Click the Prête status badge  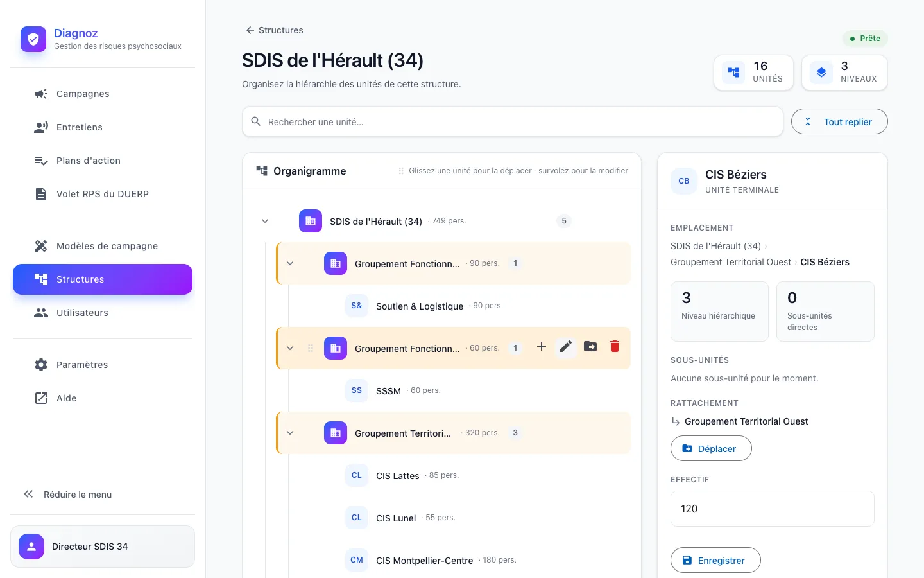865,39
